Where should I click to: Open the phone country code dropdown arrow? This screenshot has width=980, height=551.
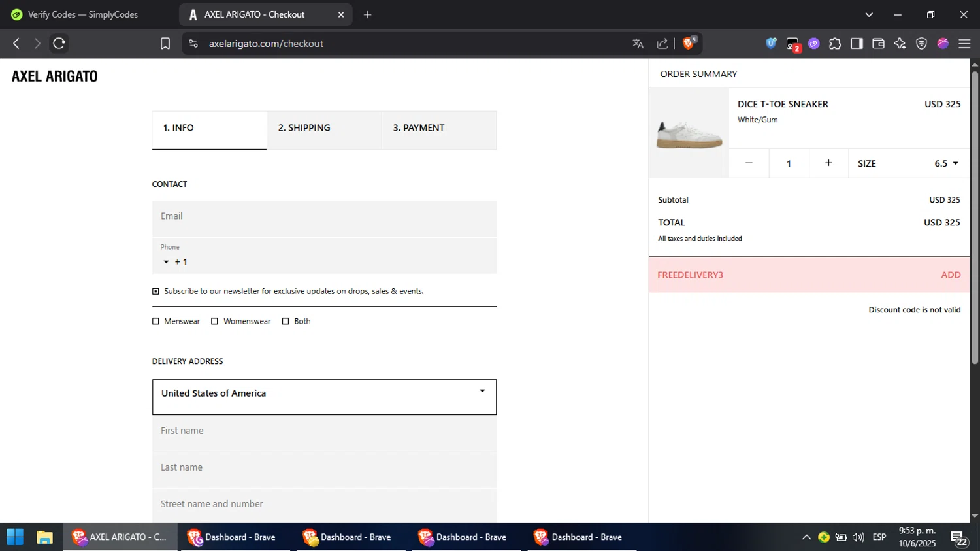pyautogui.click(x=166, y=262)
